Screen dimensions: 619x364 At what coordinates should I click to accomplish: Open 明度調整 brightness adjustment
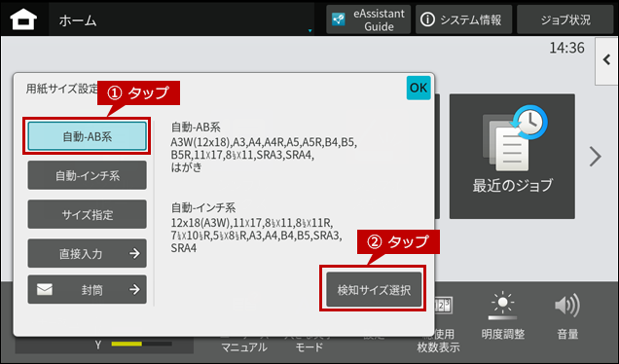click(x=502, y=316)
